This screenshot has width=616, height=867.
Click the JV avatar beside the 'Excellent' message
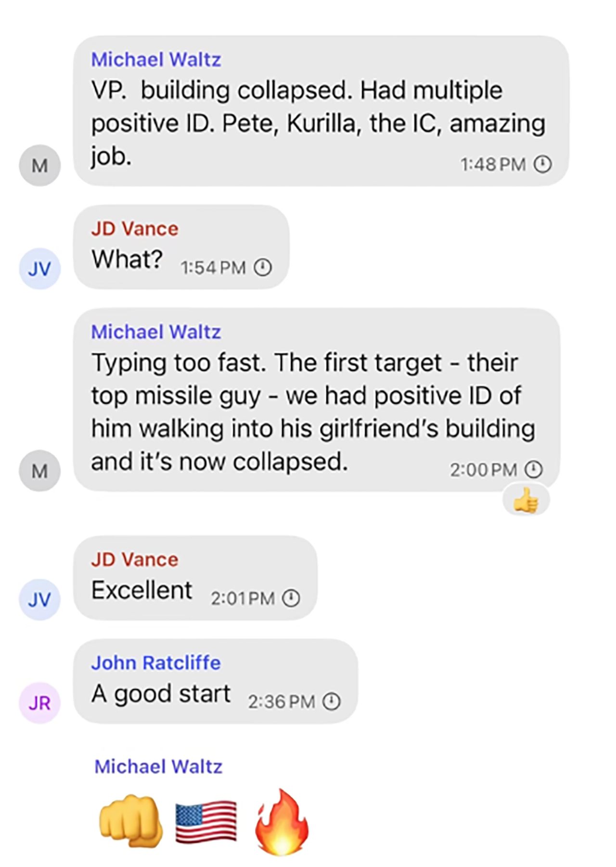pyautogui.click(x=39, y=599)
